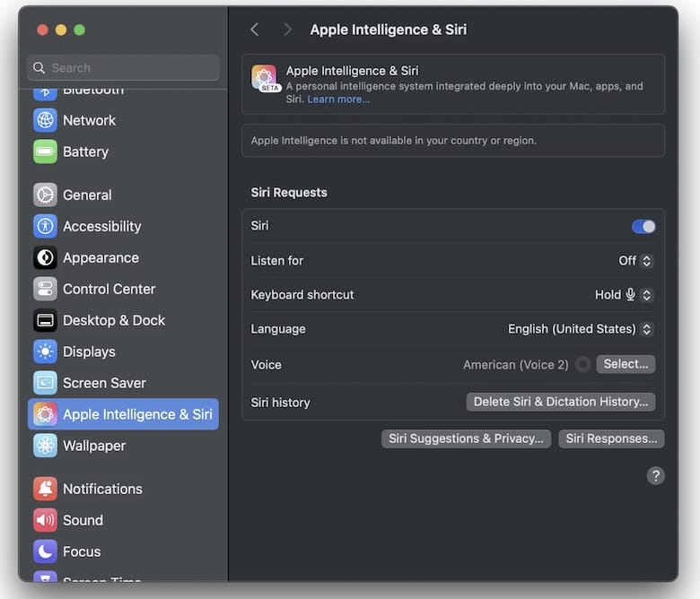
Task: Select Desktop & Dock in sidebar
Action: coord(123,320)
